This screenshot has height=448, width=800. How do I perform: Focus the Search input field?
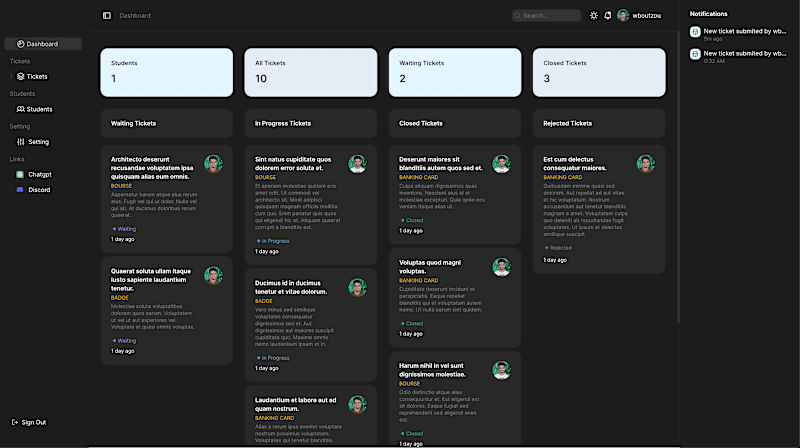coord(546,16)
